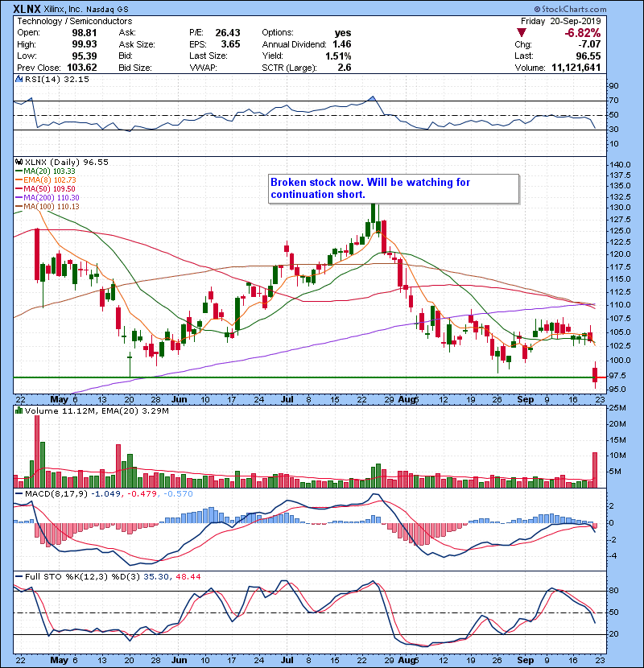
Task: Click the Last price 96.55 value
Action: pos(588,56)
